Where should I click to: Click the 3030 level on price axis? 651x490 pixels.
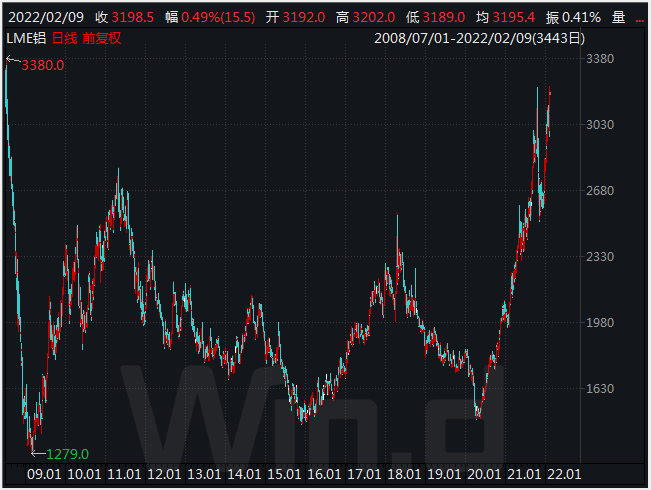(x=602, y=125)
